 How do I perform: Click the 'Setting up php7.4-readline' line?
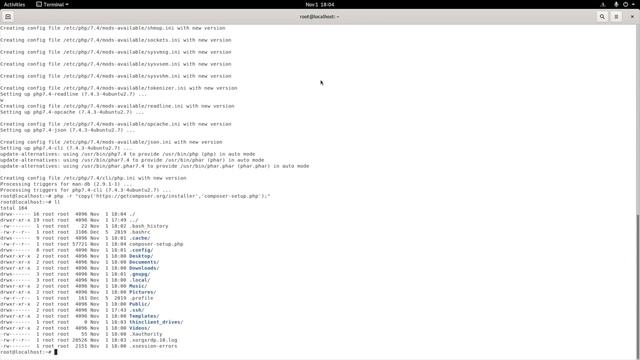tap(73, 94)
